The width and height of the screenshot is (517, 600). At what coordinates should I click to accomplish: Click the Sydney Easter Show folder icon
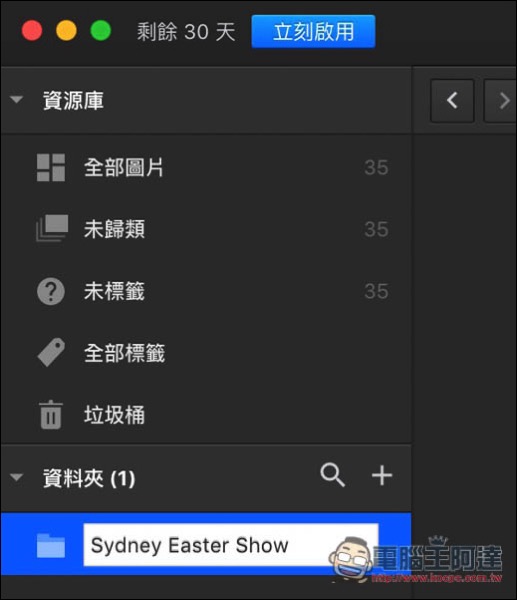(51, 545)
